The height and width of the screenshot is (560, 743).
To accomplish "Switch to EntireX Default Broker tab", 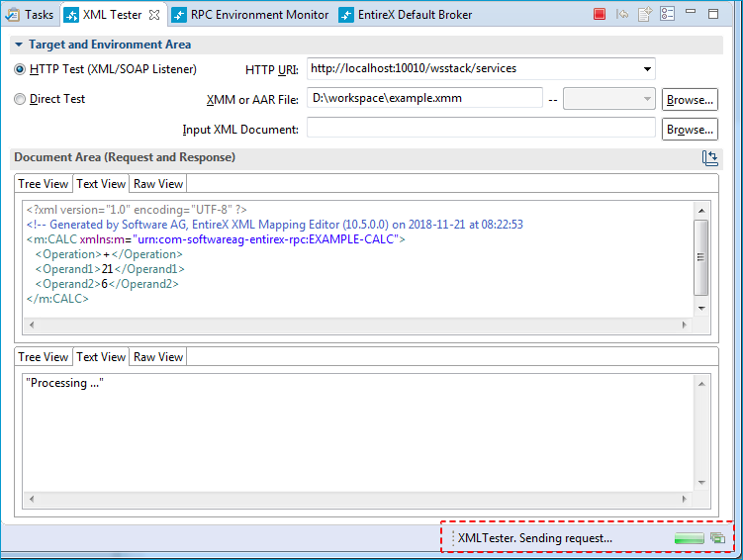I will pyautogui.click(x=406, y=15).
